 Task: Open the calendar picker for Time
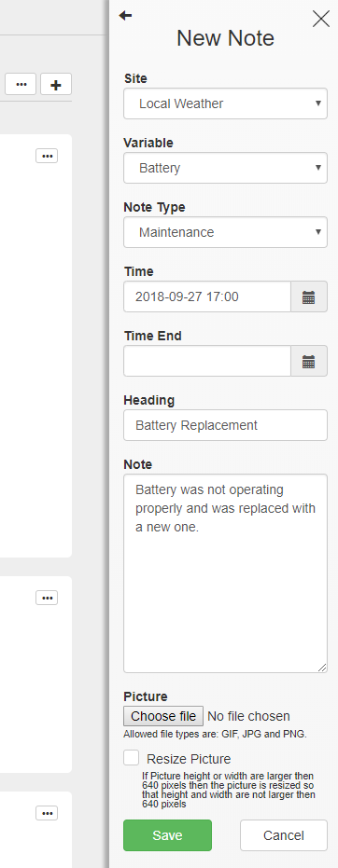coord(309,296)
